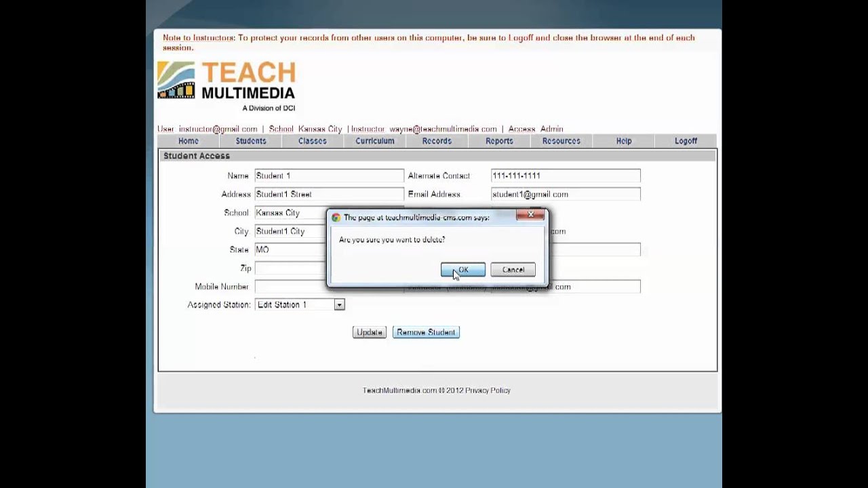The image size is (868, 488).
Task: Open the Help menu tab
Action: click(624, 141)
